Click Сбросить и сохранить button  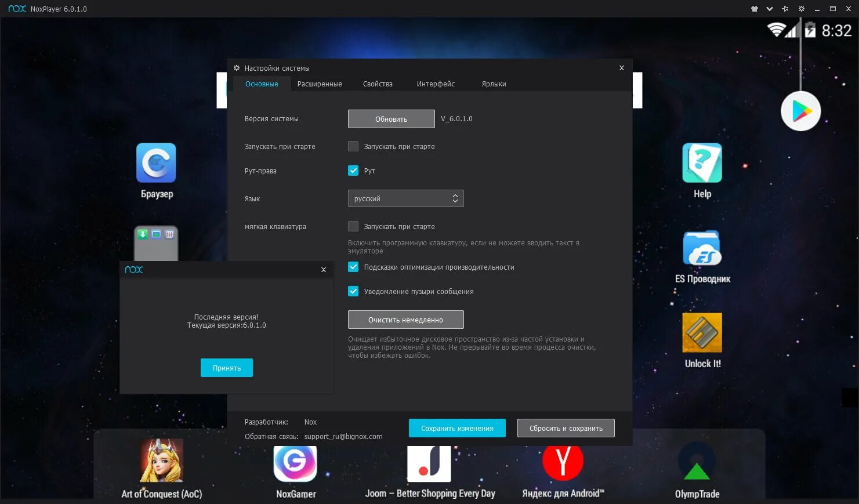tap(566, 428)
